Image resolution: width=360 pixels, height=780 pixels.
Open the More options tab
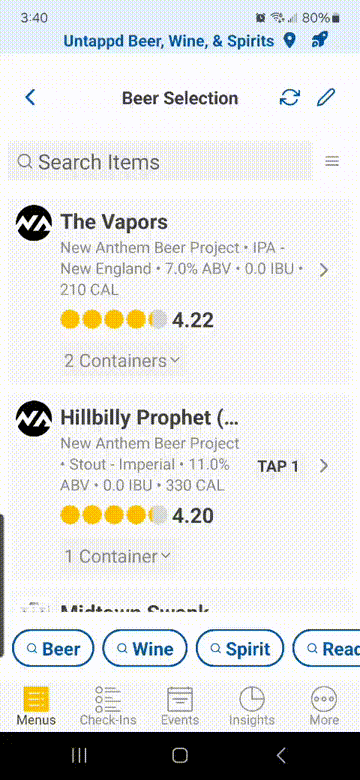(324, 706)
